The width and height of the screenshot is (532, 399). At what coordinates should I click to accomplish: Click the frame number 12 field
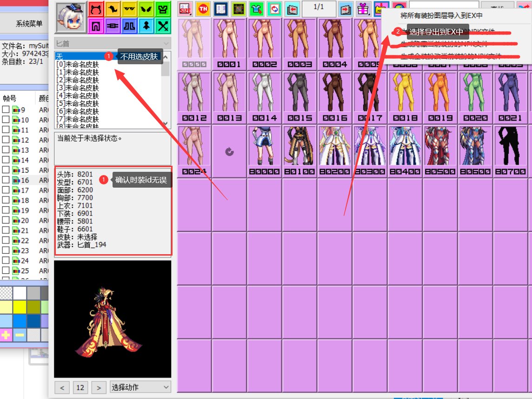80,387
